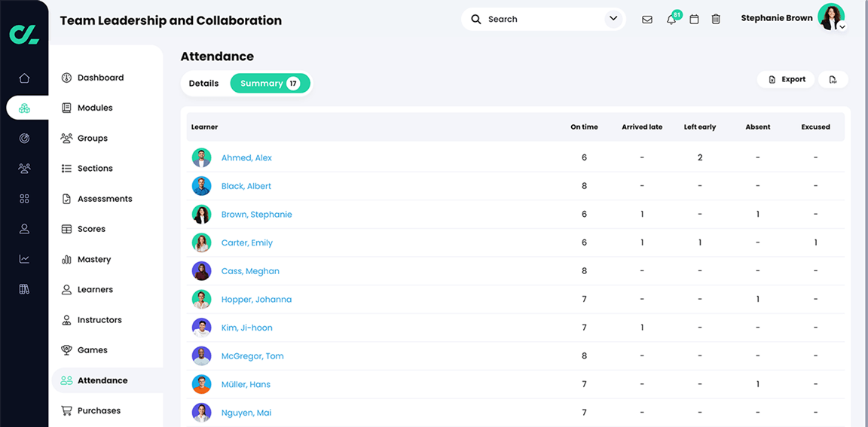The image size is (868, 427).
Task: Click Meghan Cass's avatar picture
Action: [201, 271]
